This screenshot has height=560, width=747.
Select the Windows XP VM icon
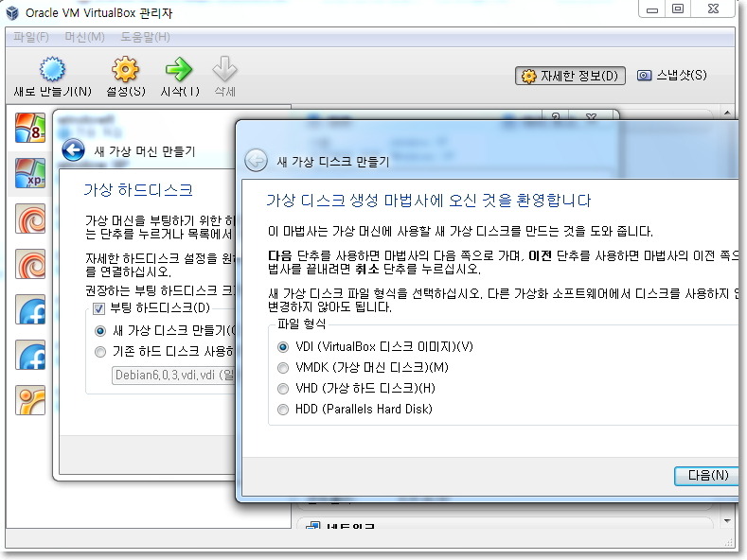[30, 173]
